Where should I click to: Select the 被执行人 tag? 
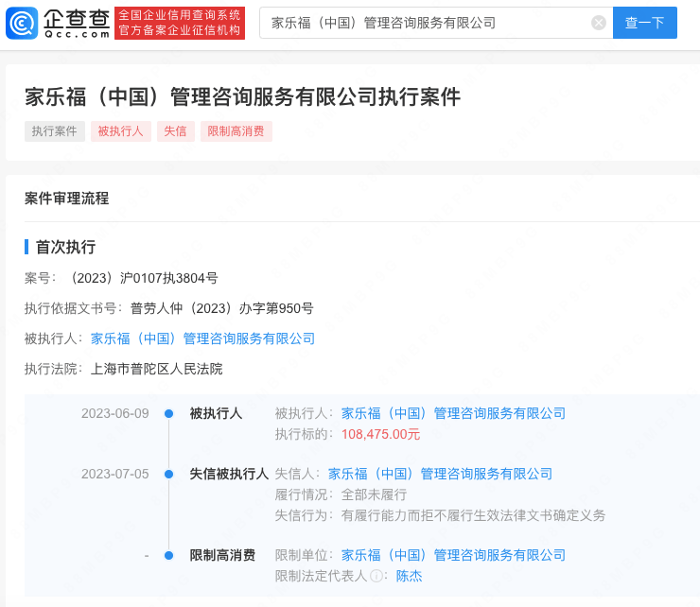(x=121, y=131)
